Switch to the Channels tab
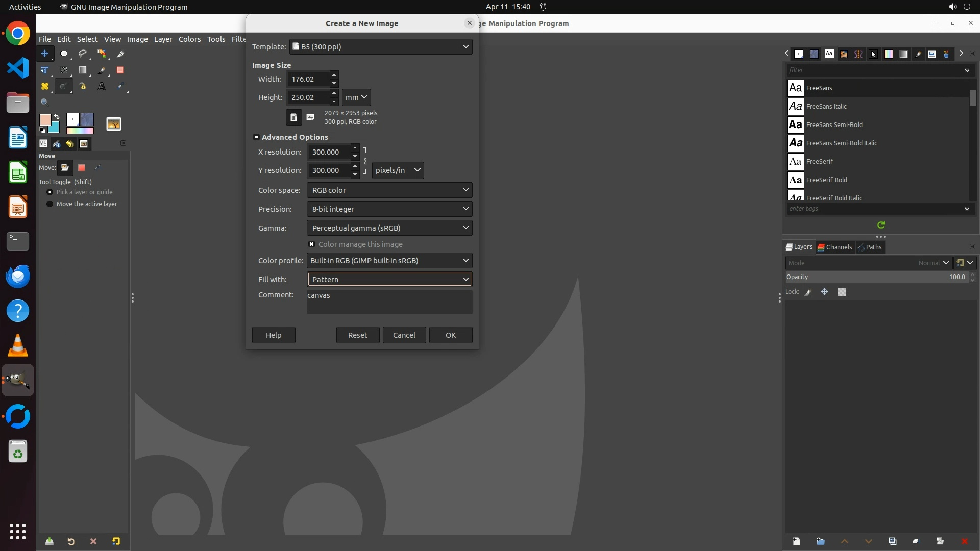980x551 pixels. tap(835, 247)
